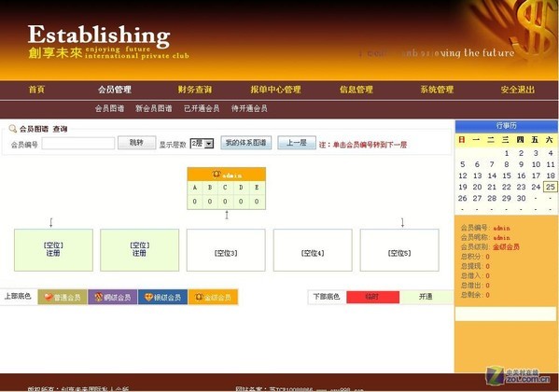Viewport: 559px width, 392px height.
Task: Go to 报单中心管理 menu
Action: coord(275,90)
